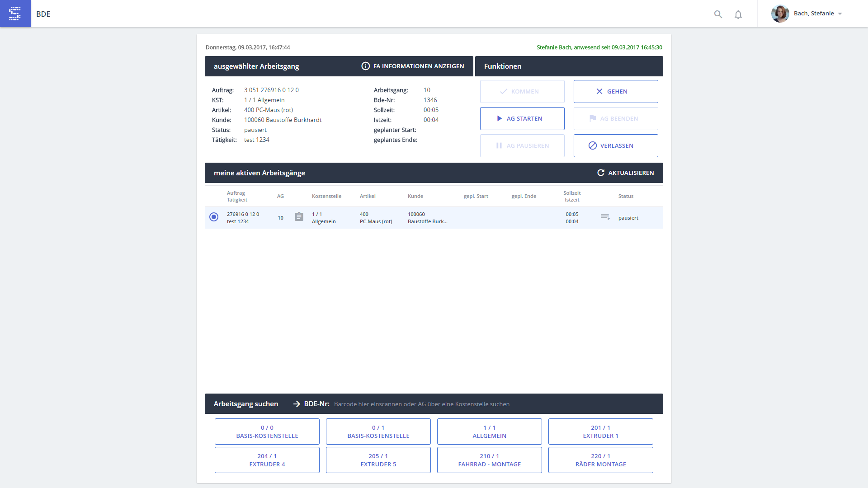The height and width of the screenshot is (488, 868).
Task: Click the Aktualisieren refresh icon
Action: [x=601, y=173]
